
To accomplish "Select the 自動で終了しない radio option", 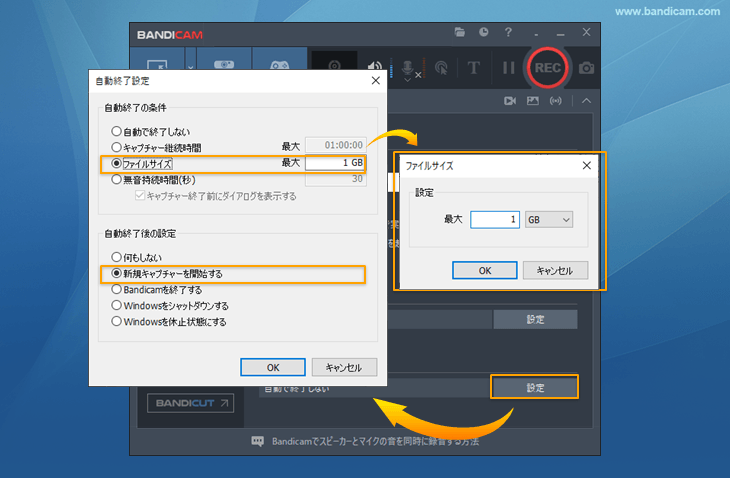I will click(x=116, y=131).
